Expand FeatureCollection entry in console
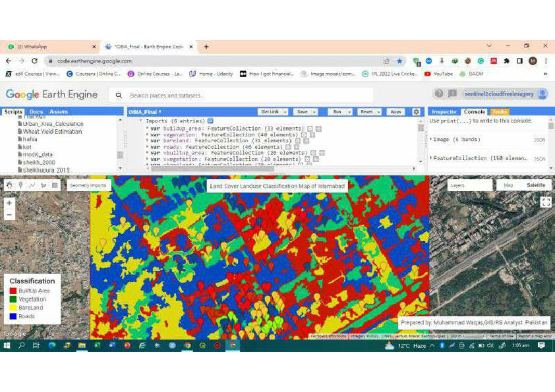555x392 pixels. coord(431,158)
